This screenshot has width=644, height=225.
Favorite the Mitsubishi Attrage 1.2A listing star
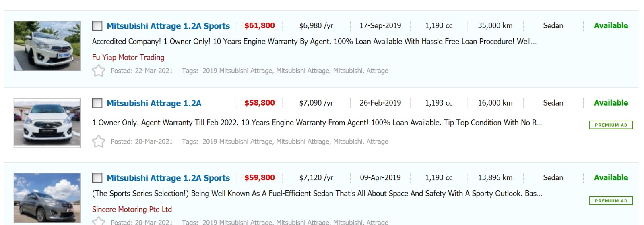(x=99, y=142)
